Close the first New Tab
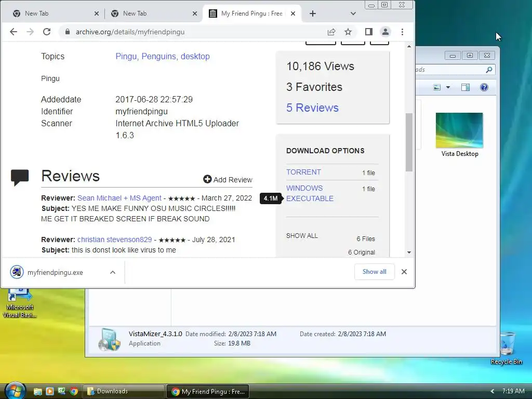The width and height of the screenshot is (532, 399). [97, 14]
